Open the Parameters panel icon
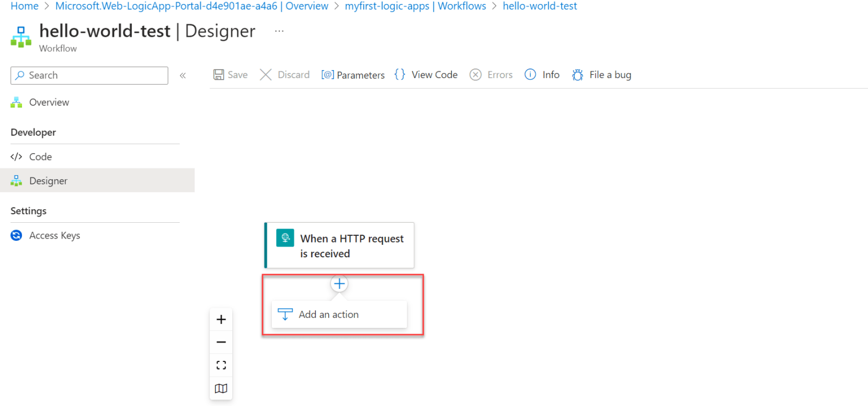This screenshot has height=406, width=868. coord(329,74)
